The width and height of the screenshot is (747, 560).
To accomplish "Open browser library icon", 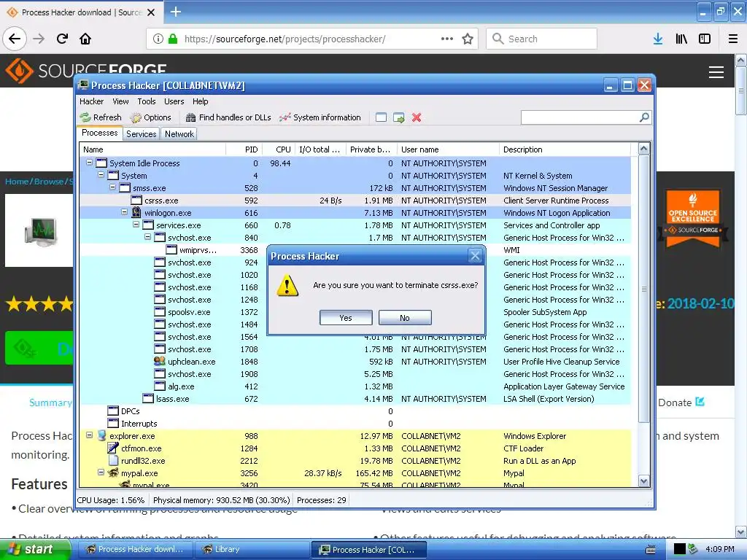I will coord(681,39).
